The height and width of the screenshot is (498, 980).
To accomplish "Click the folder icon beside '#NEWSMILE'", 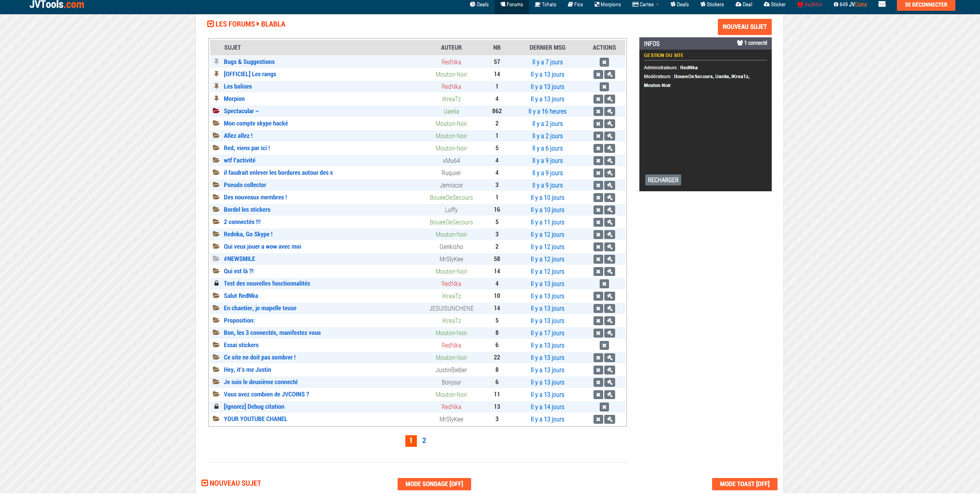I will point(216,259).
